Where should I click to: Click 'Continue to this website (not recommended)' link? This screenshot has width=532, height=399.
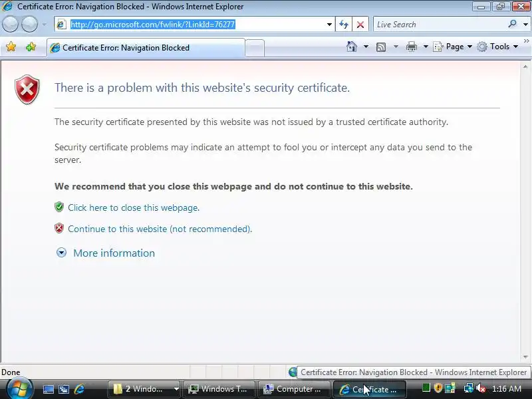160,229
